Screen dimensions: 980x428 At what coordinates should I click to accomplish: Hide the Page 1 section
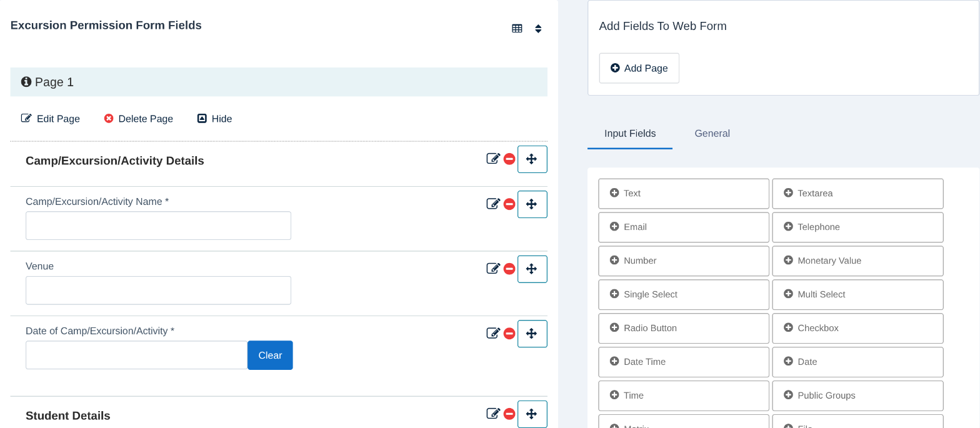(215, 119)
